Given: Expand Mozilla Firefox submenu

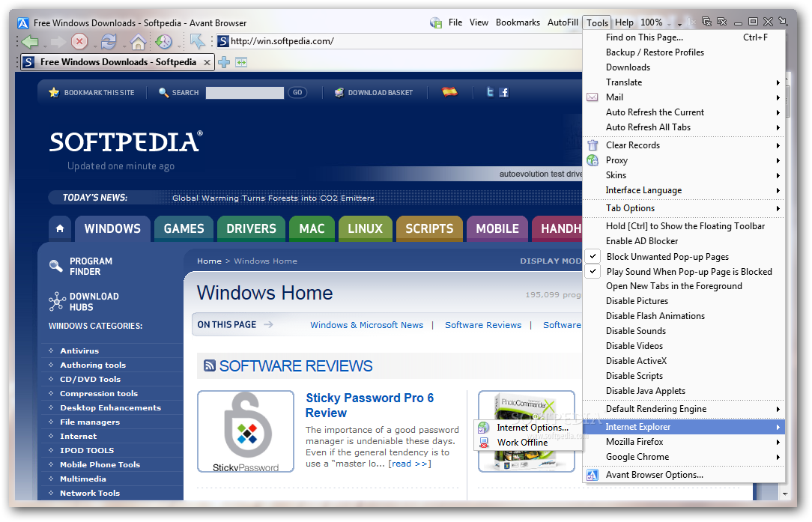Looking at the screenshot, I should (684, 443).
